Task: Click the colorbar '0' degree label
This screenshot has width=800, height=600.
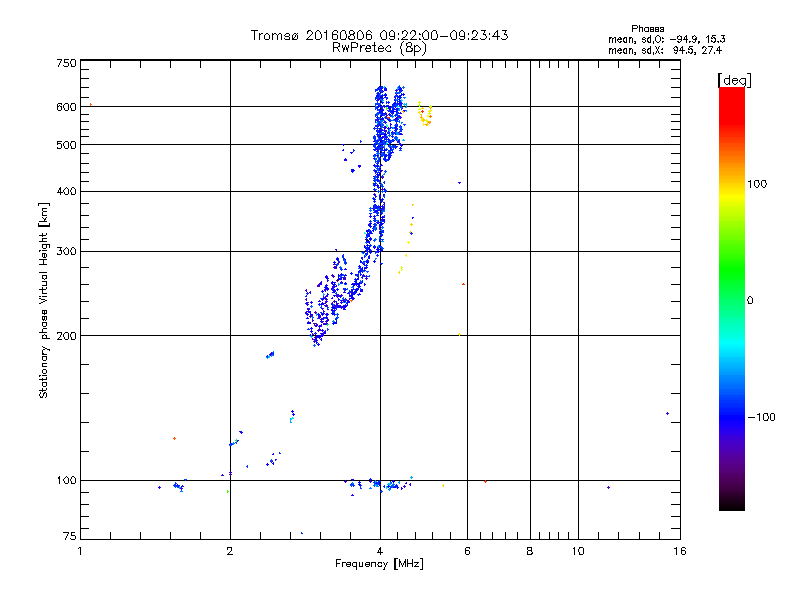Action: [750, 301]
